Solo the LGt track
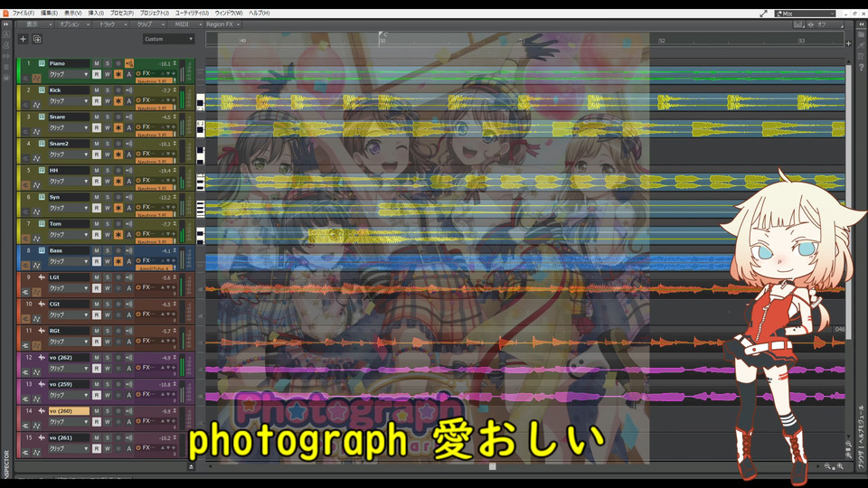 108,277
